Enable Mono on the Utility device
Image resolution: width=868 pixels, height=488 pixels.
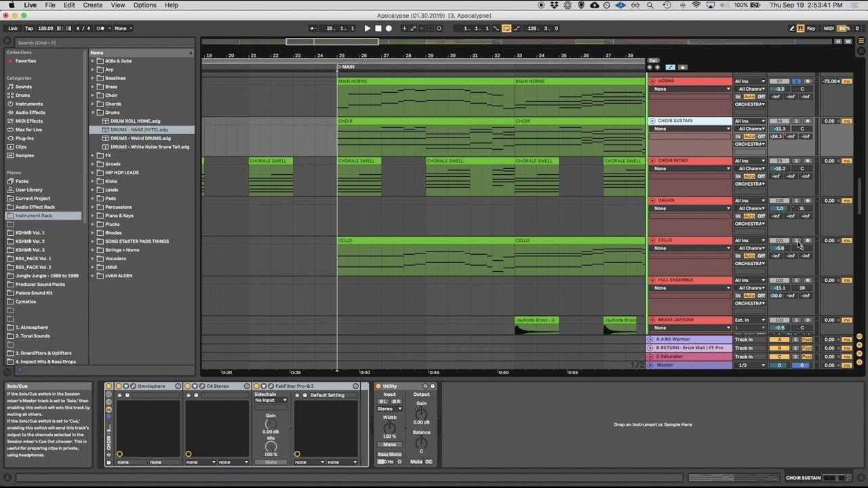click(x=390, y=445)
